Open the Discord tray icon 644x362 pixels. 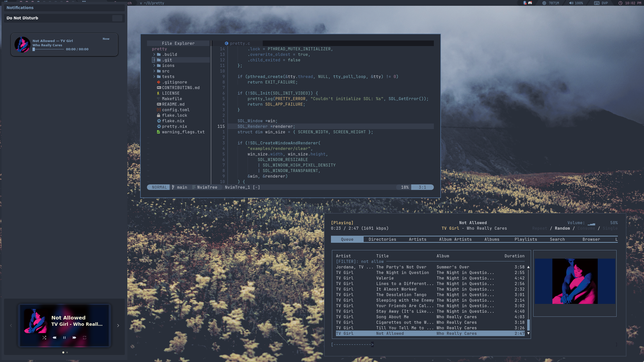pyautogui.click(x=530, y=3)
